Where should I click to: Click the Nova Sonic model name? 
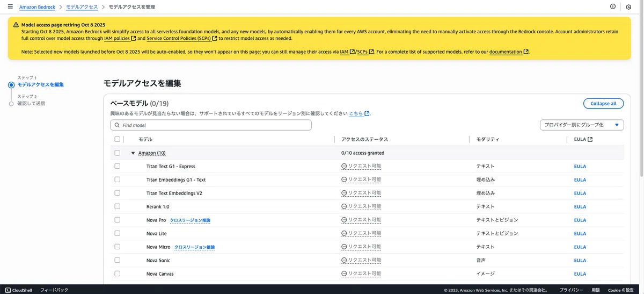158,260
